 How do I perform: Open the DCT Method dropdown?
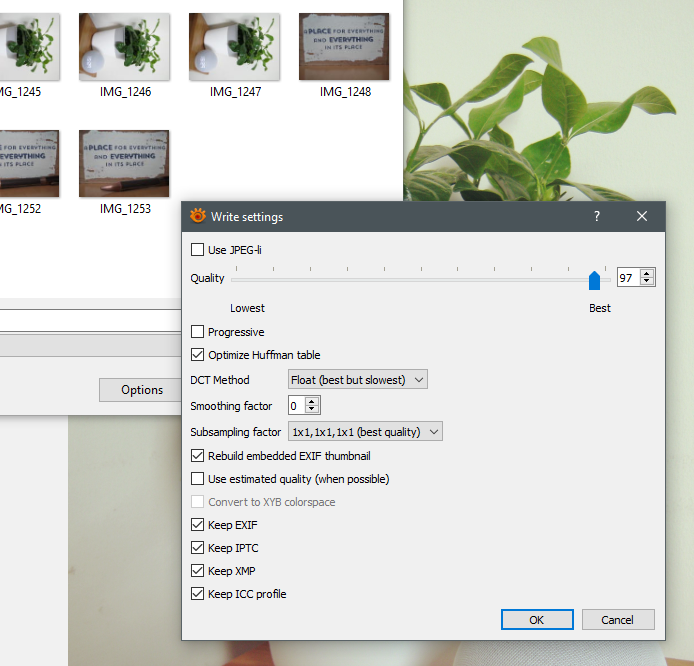click(358, 380)
